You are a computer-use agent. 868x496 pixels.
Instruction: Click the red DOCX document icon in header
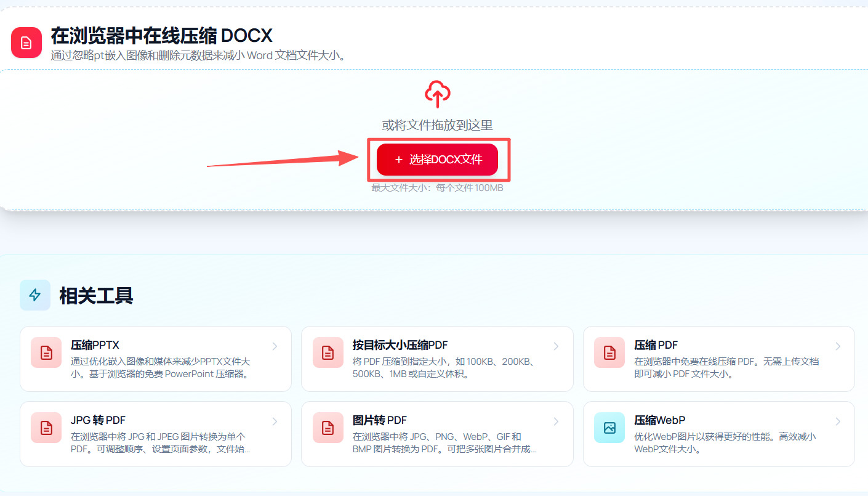tap(26, 43)
